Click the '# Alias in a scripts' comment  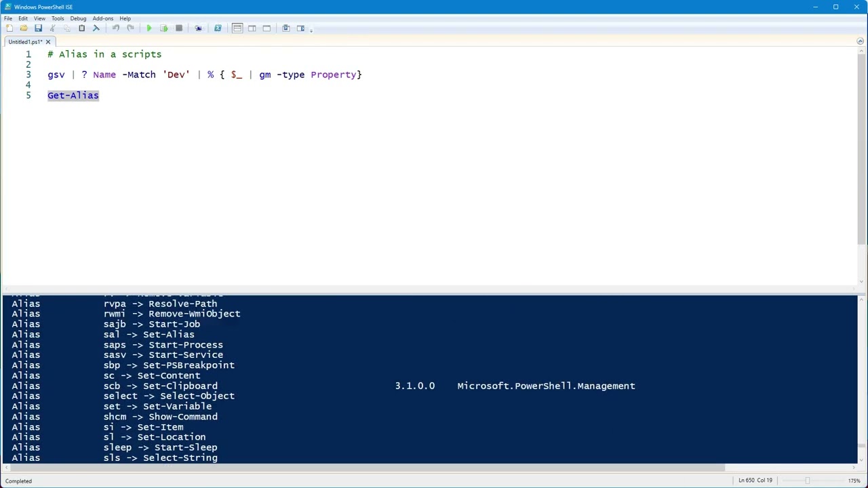tap(104, 54)
